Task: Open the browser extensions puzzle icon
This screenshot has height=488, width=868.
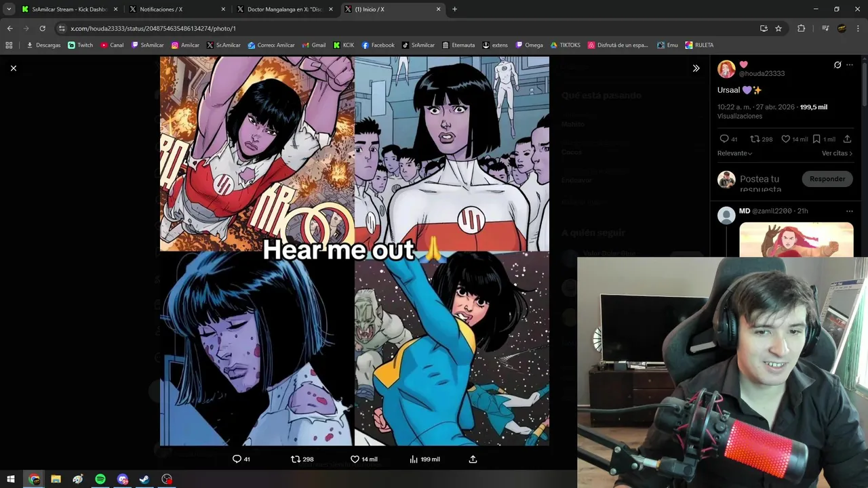Action: 801,28
